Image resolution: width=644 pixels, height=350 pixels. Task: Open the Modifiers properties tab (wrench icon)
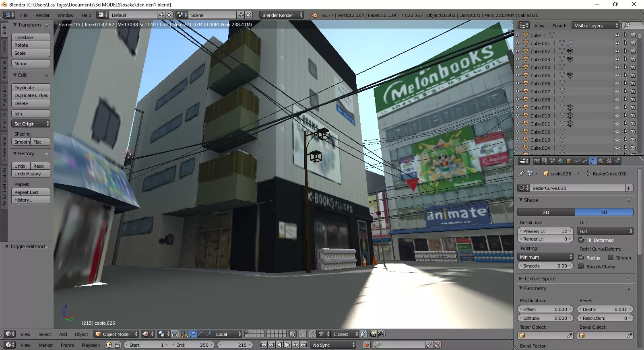coord(585,161)
